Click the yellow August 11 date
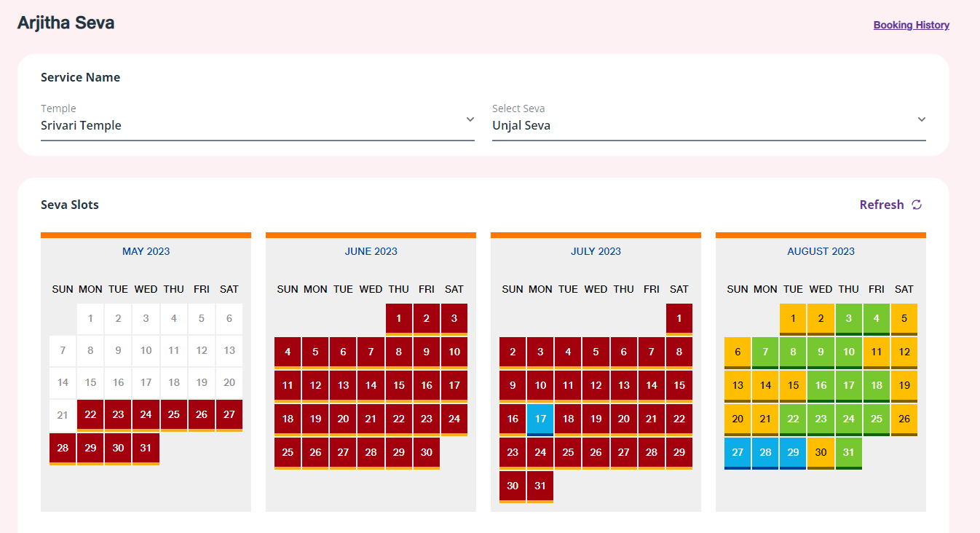The height and width of the screenshot is (533, 980). tap(877, 353)
